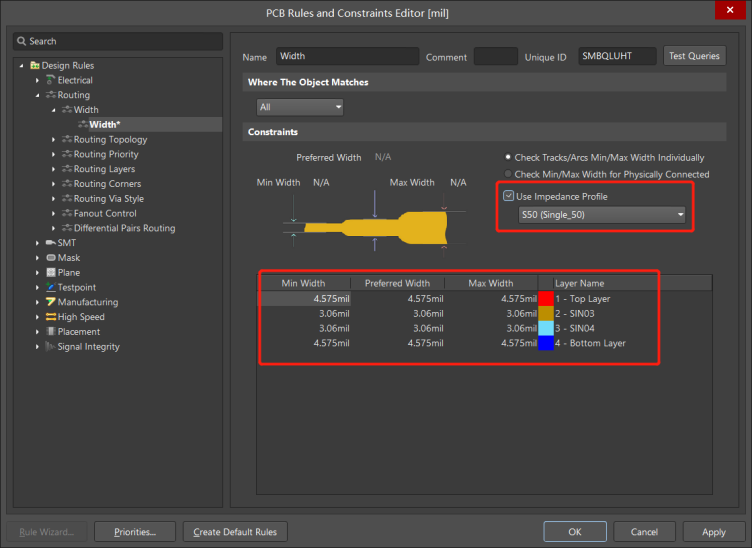Screen dimensions: 753x548
Task: Click the Testpoint category icon
Action: (x=51, y=287)
